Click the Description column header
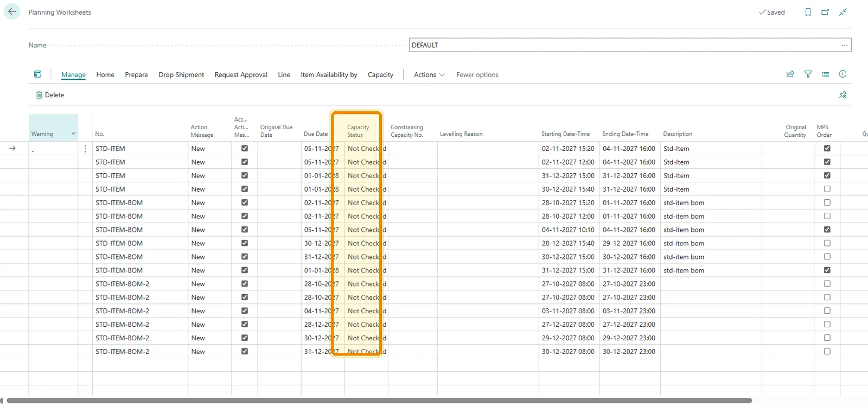 click(x=678, y=134)
